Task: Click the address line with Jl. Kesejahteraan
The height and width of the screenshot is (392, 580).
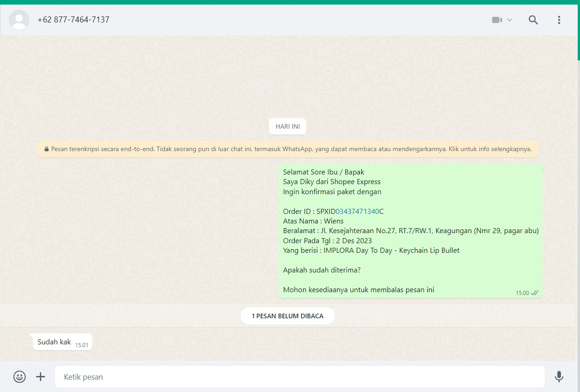Action: [x=411, y=231]
